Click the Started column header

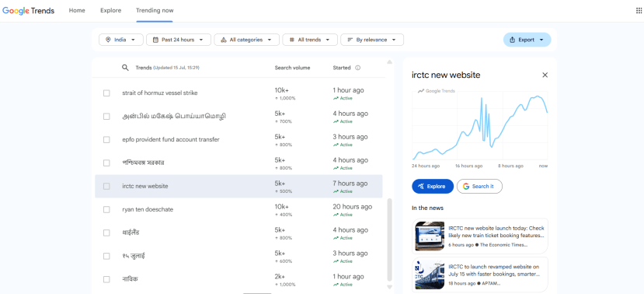(x=342, y=68)
